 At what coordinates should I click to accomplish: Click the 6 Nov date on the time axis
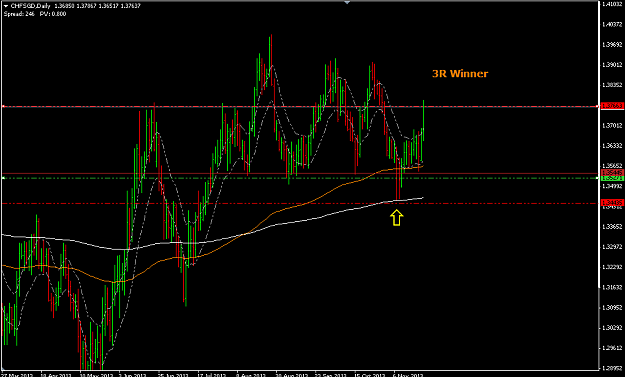[x=409, y=375]
